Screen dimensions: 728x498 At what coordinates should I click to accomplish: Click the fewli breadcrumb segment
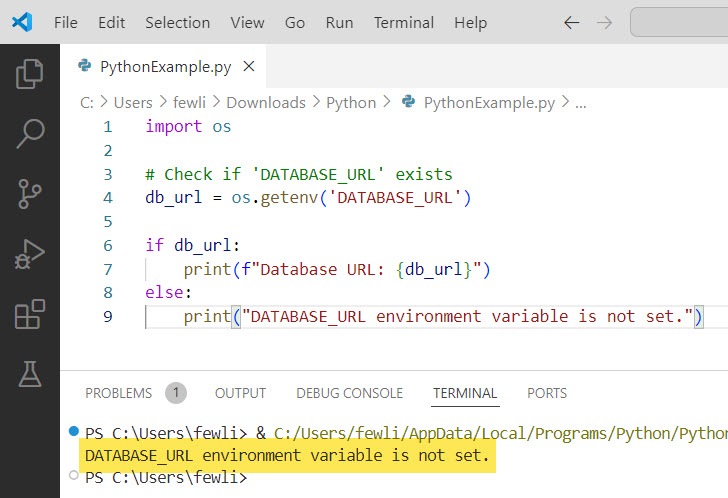click(x=189, y=103)
